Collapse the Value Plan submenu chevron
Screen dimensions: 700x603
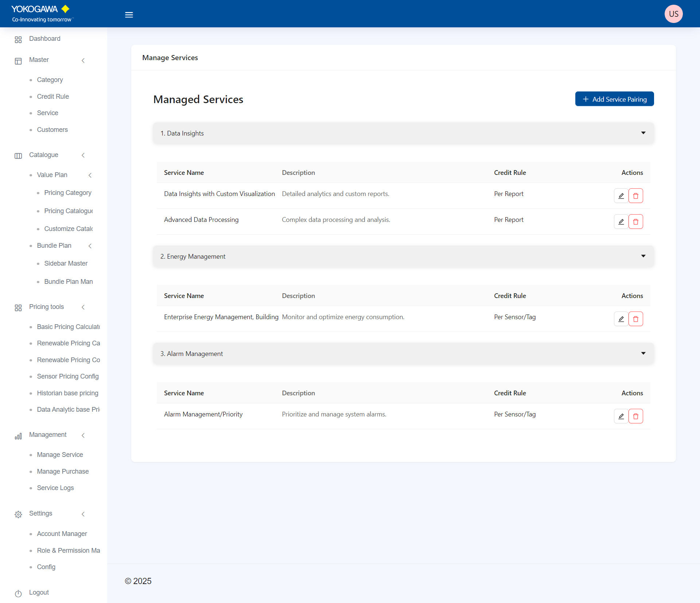click(90, 175)
